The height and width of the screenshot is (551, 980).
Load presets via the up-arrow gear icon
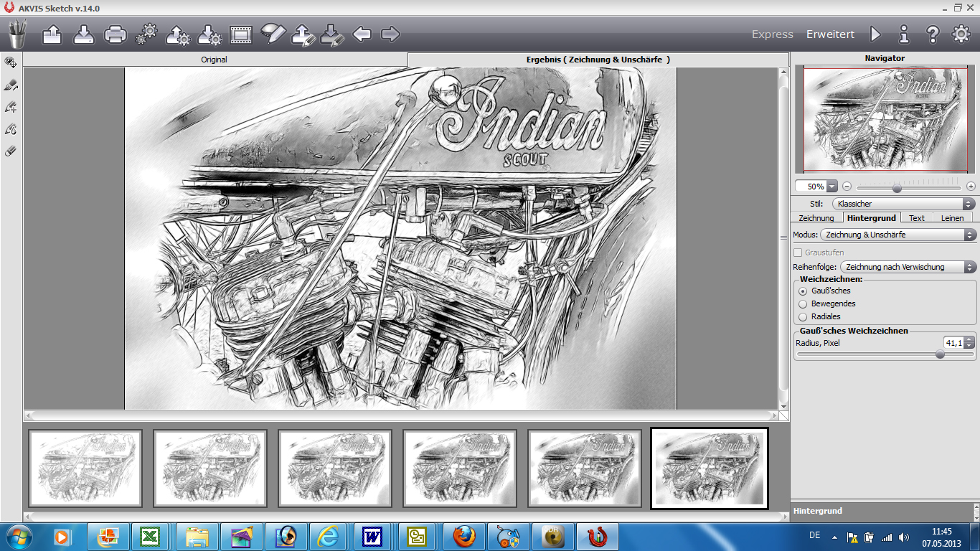(x=177, y=34)
